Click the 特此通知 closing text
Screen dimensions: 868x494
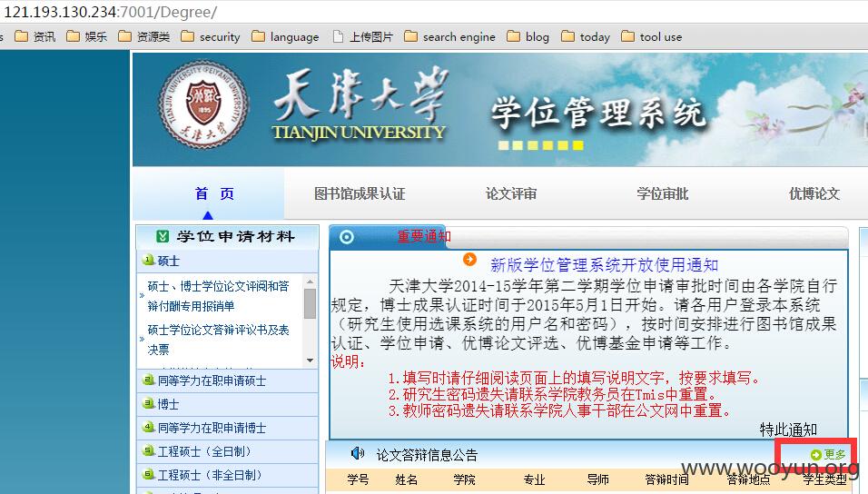point(788,430)
